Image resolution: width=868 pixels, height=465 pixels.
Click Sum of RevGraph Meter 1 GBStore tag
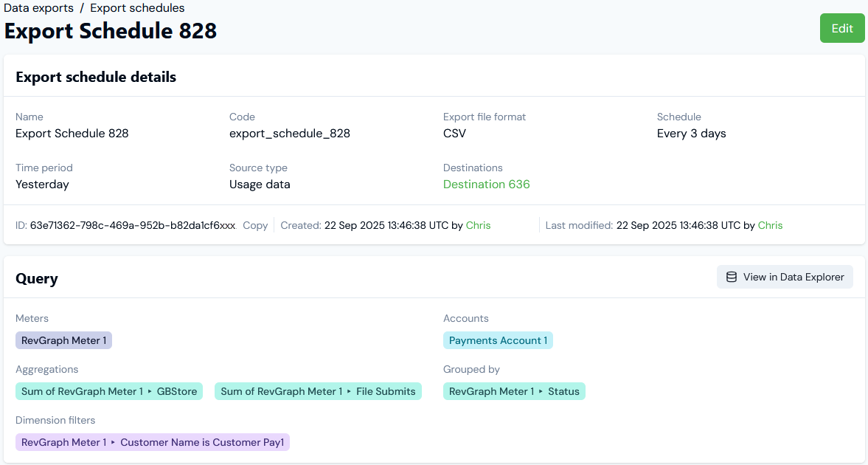109,391
